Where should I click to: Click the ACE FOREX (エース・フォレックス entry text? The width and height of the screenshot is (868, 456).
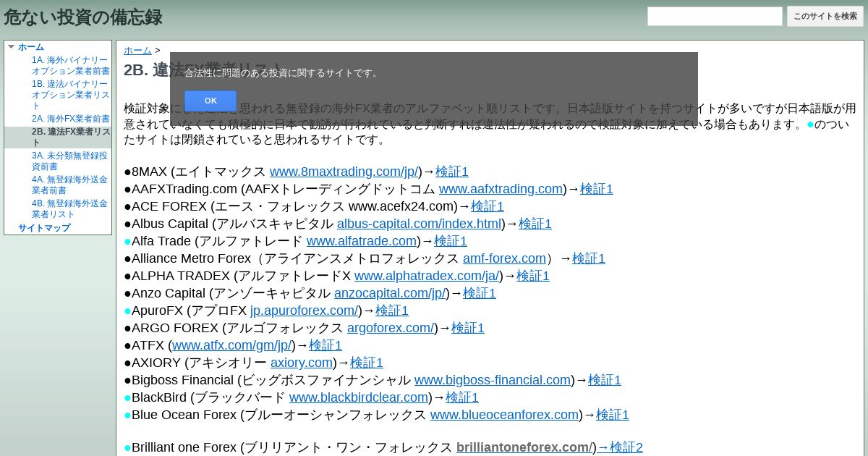[x=238, y=206]
